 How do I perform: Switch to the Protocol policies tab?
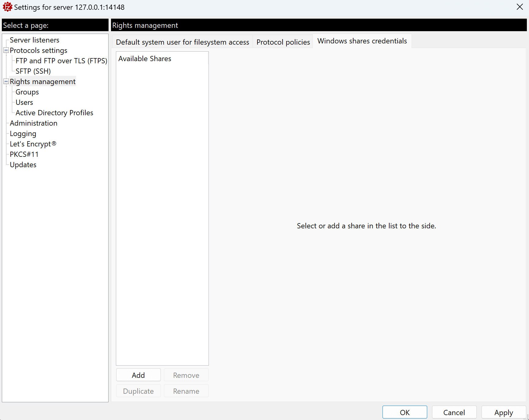click(283, 42)
